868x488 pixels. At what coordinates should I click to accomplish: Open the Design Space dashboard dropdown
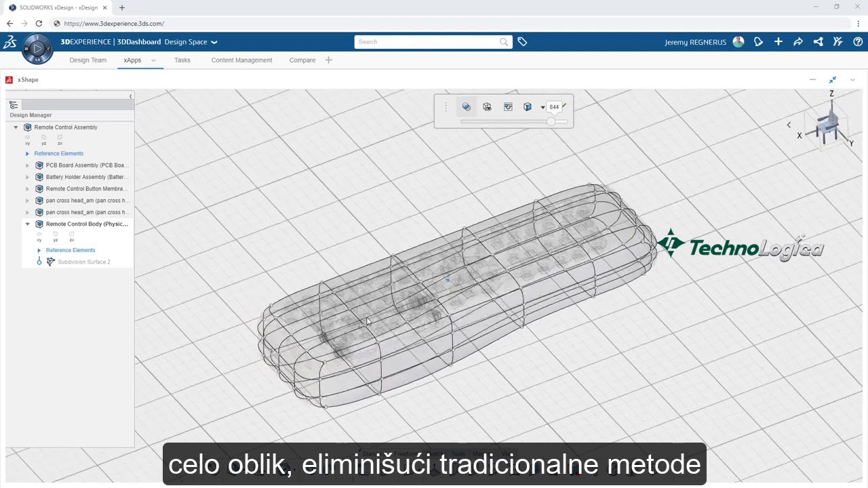click(x=214, y=42)
